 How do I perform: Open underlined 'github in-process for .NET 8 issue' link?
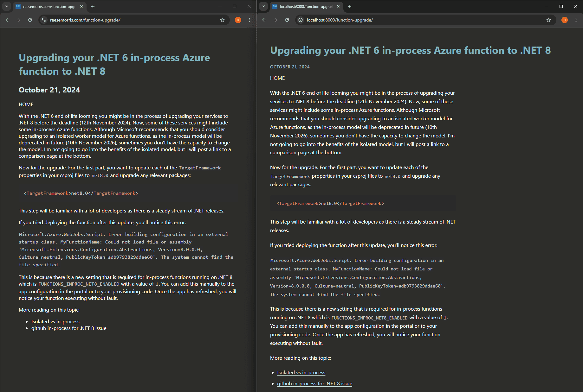314,384
